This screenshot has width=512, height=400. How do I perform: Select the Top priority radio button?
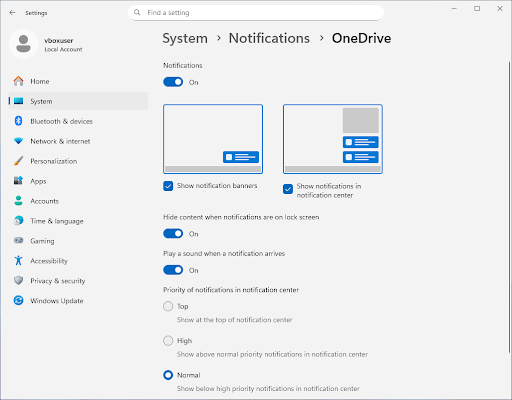pos(168,306)
